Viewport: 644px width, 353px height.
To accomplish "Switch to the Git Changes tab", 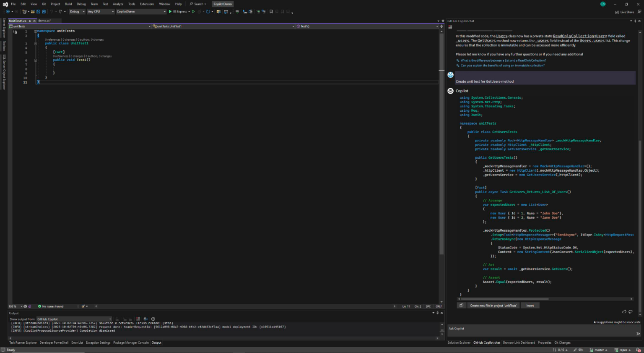I will point(562,343).
